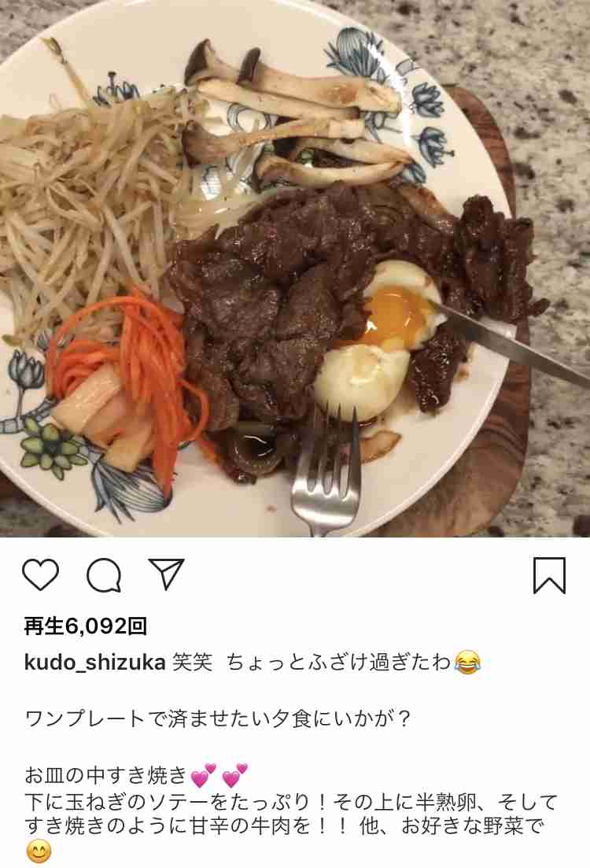Select the caption line ワンプレートで済ませたい夕食にいかが？

pyautogui.click(x=219, y=718)
